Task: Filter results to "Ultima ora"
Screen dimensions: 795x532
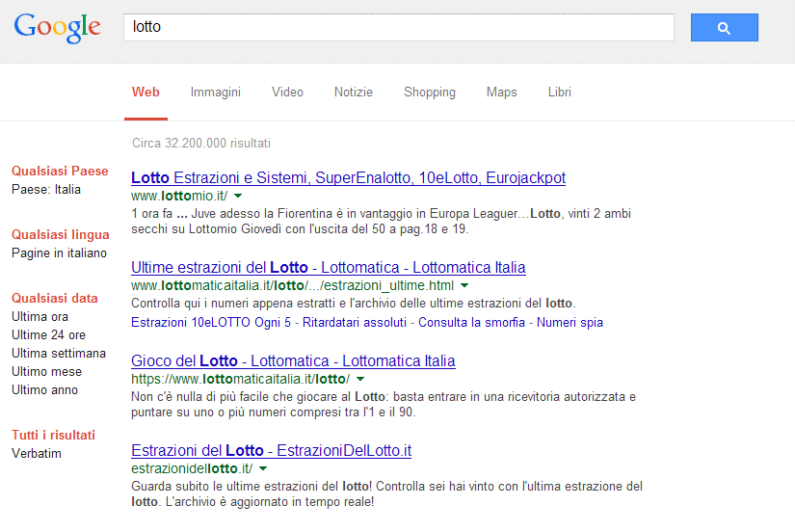Action: 40,317
